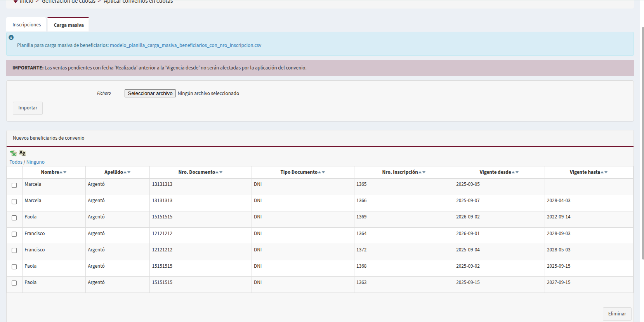Viewport: 644px width, 322px height.
Task: Open the Carga masiva tab
Action: [x=68, y=25]
